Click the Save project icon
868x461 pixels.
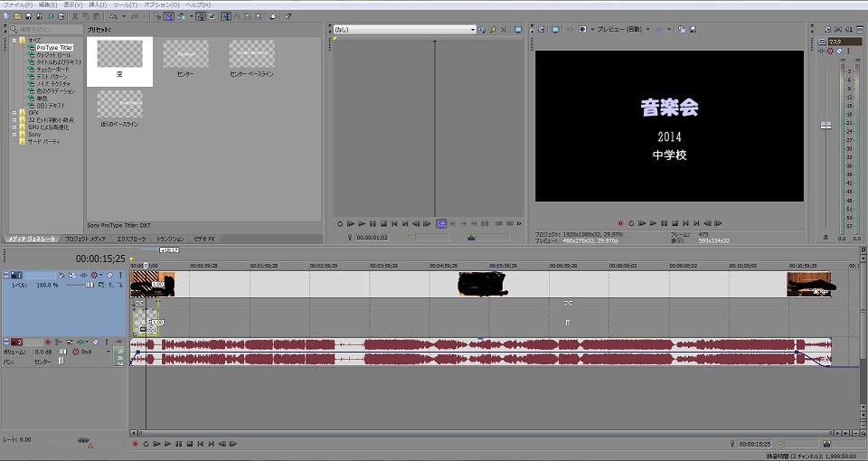pos(29,16)
